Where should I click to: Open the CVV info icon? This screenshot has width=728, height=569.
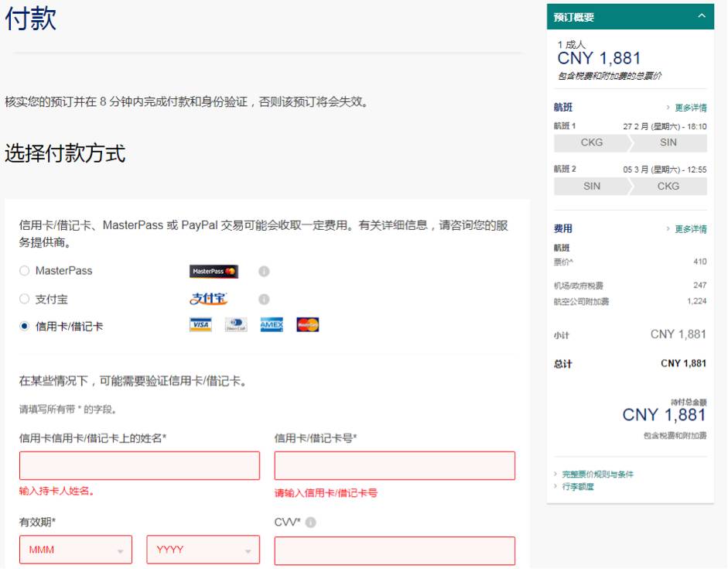(310, 523)
